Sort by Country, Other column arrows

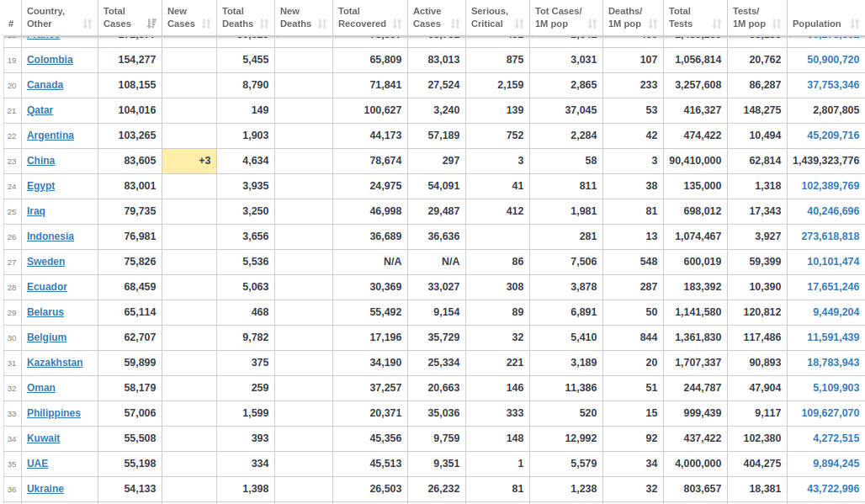point(88,24)
